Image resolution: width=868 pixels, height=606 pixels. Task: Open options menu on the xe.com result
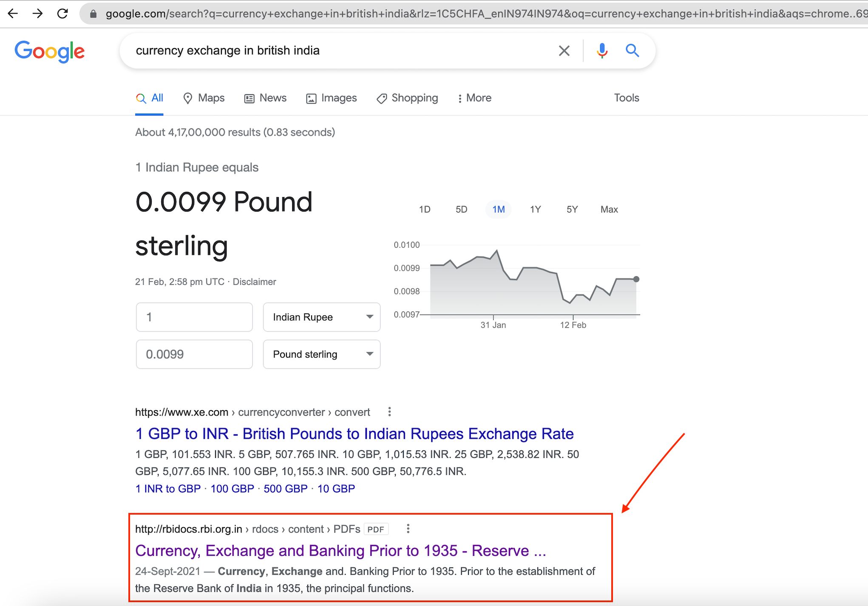tap(389, 412)
